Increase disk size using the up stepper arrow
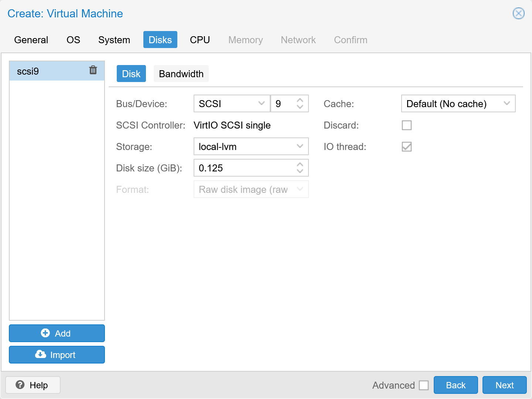532x399 pixels. tap(300, 164)
